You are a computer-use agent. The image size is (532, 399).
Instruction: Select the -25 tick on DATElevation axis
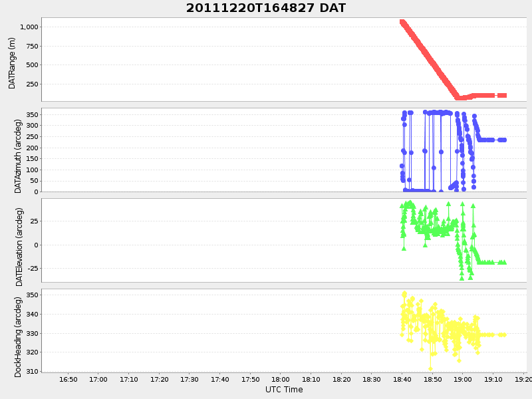[x=31, y=269]
